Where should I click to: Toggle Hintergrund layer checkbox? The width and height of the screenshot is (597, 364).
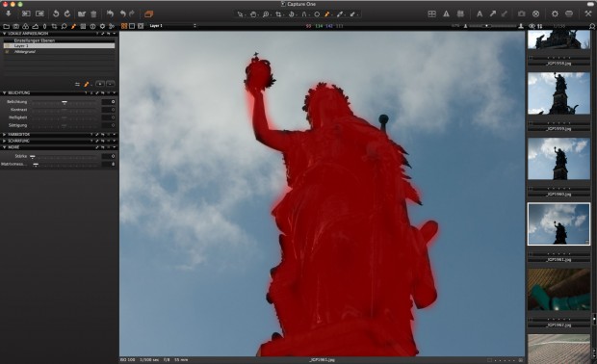pos(7,51)
